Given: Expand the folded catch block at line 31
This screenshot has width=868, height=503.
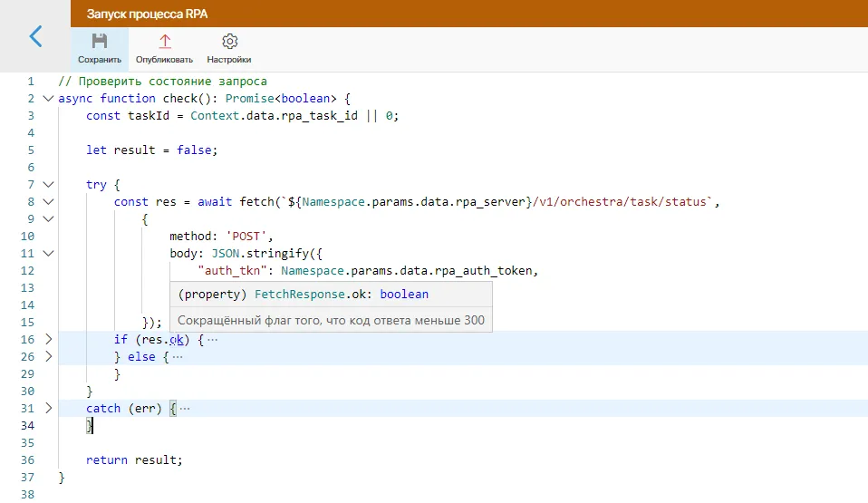Looking at the screenshot, I should pos(48,408).
